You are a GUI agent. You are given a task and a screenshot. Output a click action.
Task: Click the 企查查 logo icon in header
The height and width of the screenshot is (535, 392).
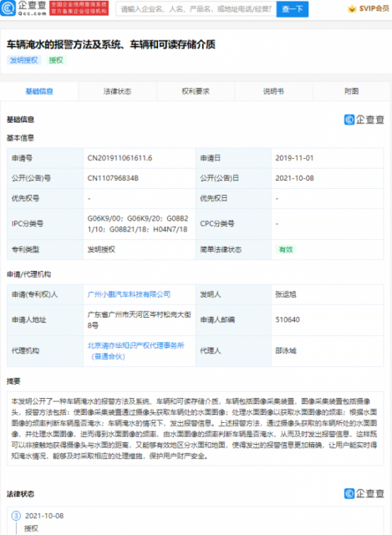8,8
